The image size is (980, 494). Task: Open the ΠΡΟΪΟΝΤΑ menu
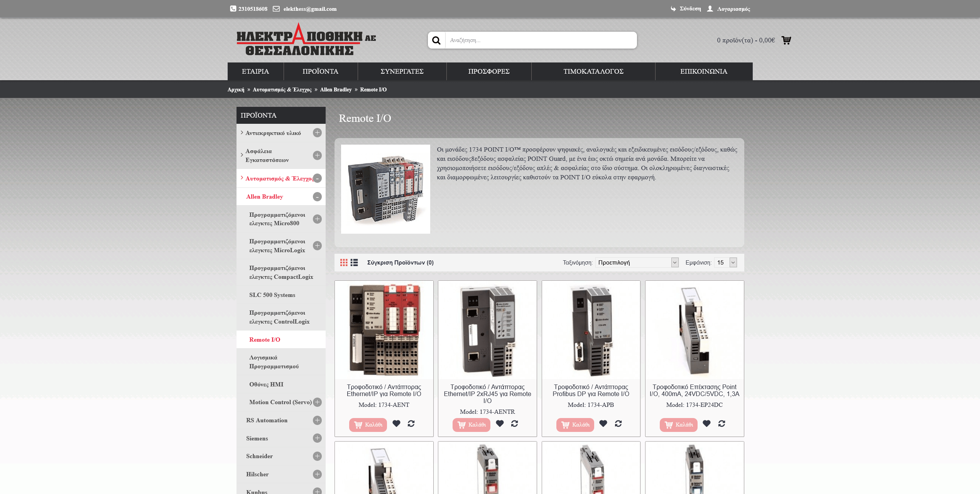(x=321, y=71)
